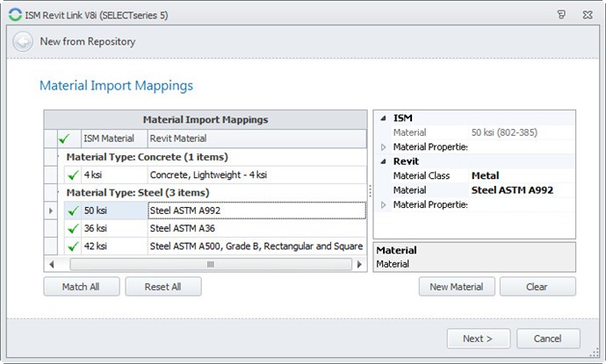Viewport: 606px width, 364px height.
Task: Select Concrete, Lightweight - 4 ksi cell
Action: tap(257, 175)
